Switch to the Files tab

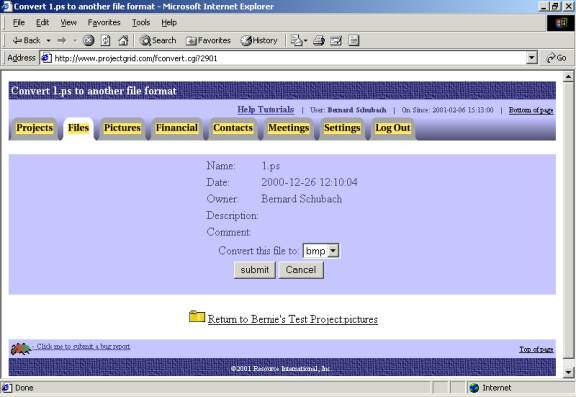[x=78, y=128]
